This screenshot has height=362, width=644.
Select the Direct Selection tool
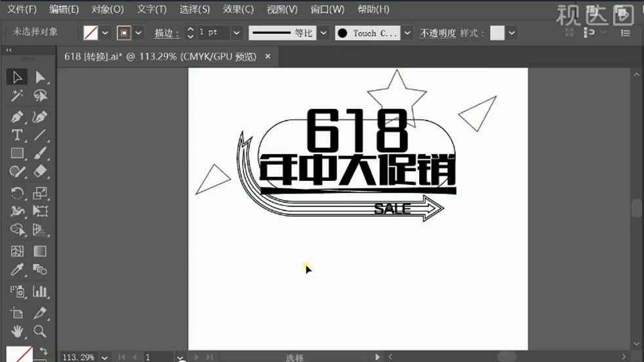pos(40,77)
